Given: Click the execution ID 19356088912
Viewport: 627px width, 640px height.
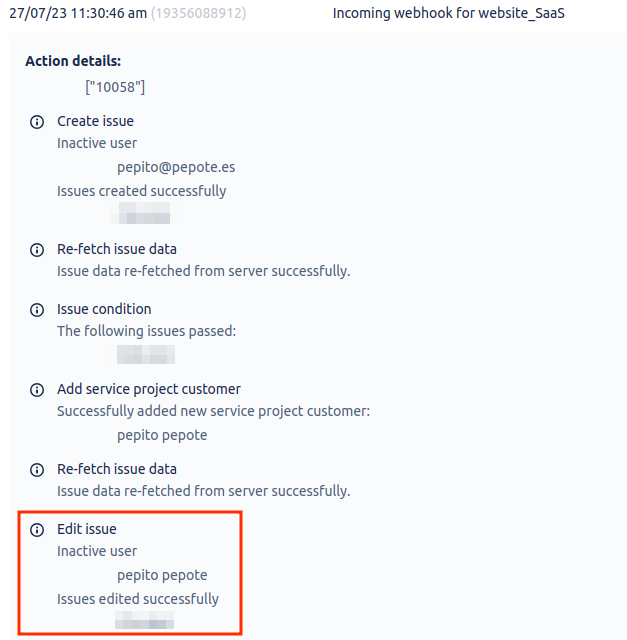Looking at the screenshot, I should coord(198,13).
